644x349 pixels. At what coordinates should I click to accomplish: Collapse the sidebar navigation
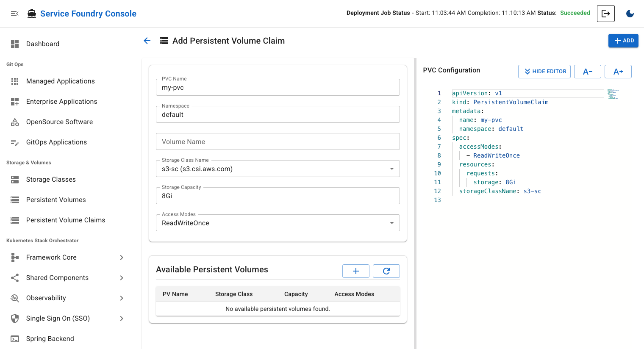[15, 13]
